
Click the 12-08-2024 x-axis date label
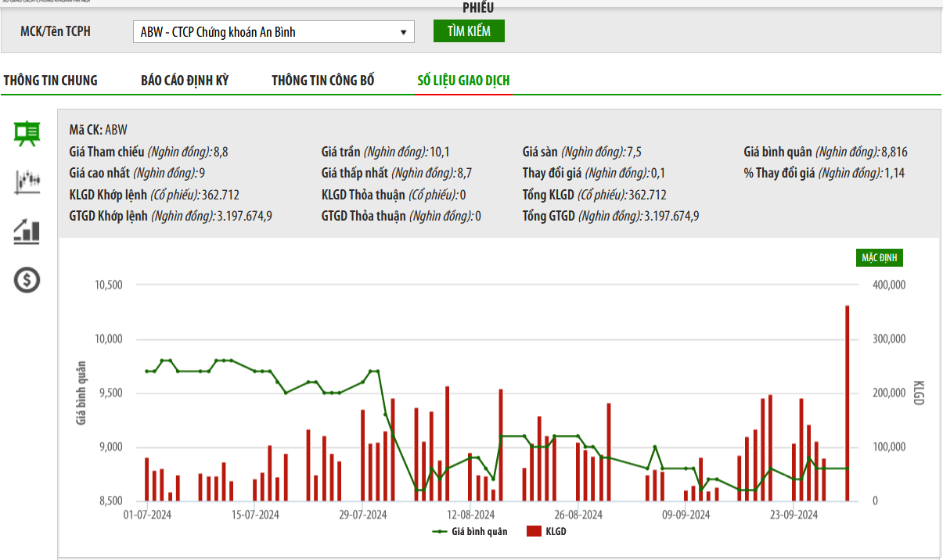(x=470, y=515)
